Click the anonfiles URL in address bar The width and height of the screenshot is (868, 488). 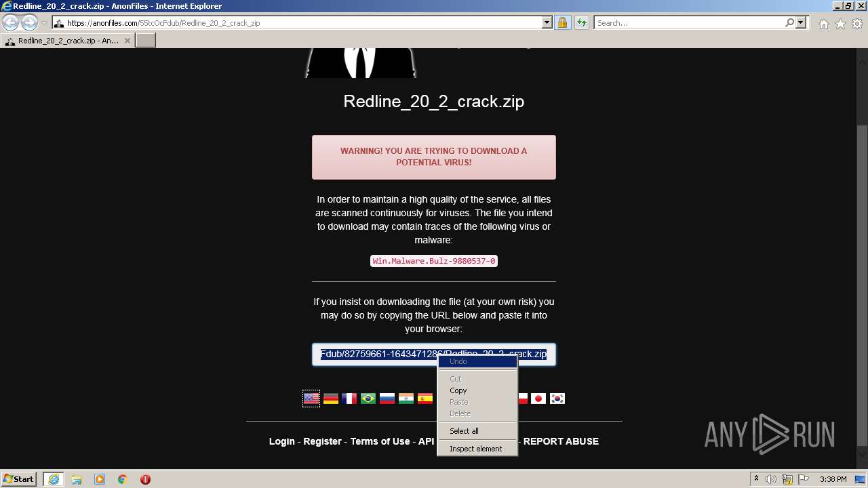tap(163, 23)
